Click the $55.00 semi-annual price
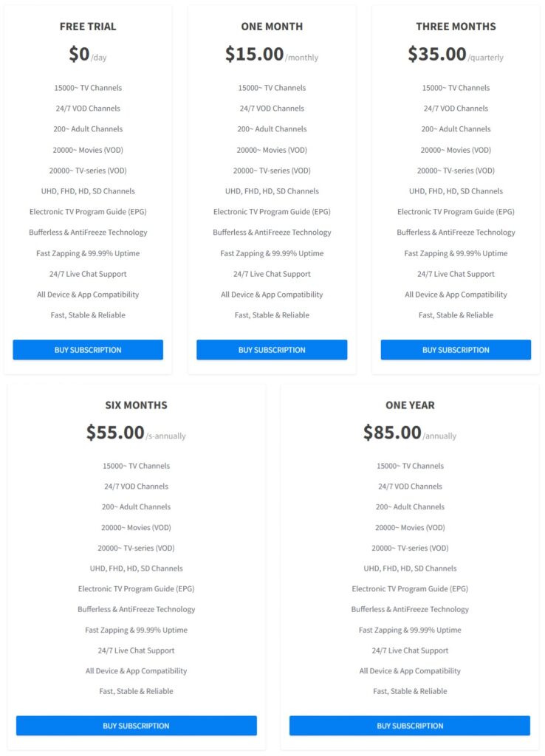Image resolution: width=545 pixels, height=756 pixels. (x=116, y=433)
